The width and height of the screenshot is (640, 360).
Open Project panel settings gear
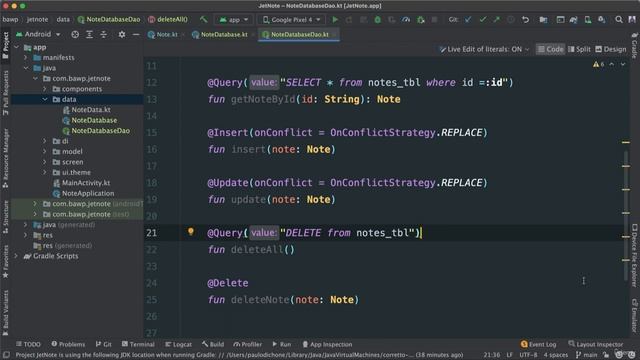pos(122,34)
